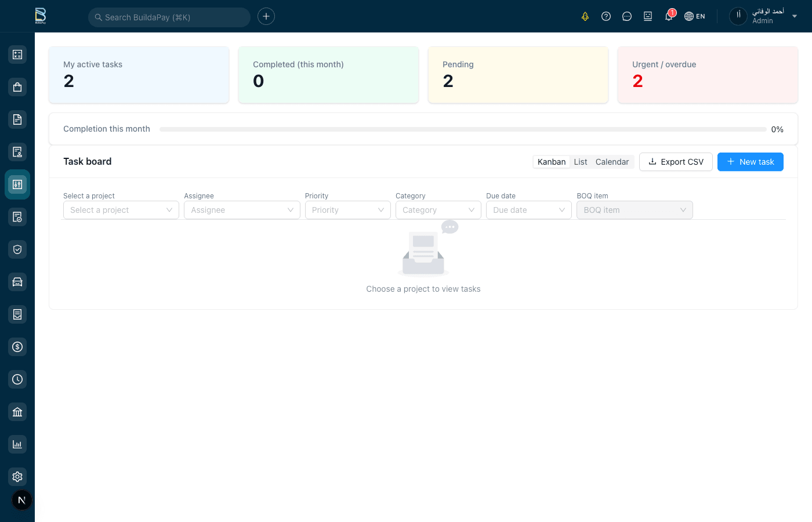Image resolution: width=812 pixels, height=522 pixels.
Task: Open the Admin profile dropdown arrow
Action: coord(795,16)
